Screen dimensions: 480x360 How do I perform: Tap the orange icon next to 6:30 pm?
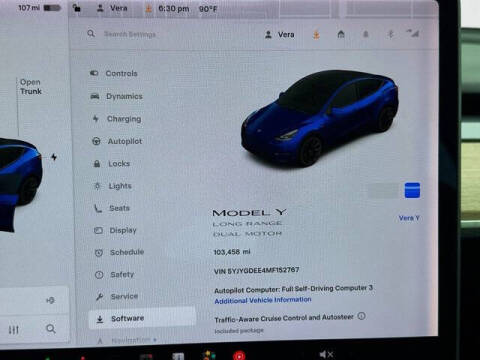pos(149,8)
